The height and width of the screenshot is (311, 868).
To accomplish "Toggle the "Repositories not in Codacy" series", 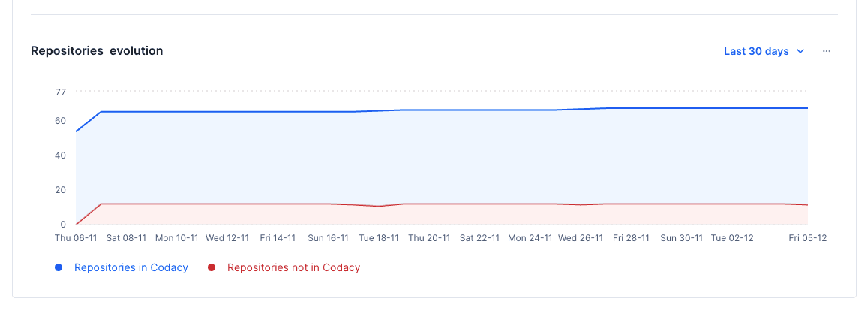I will (x=293, y=267).
